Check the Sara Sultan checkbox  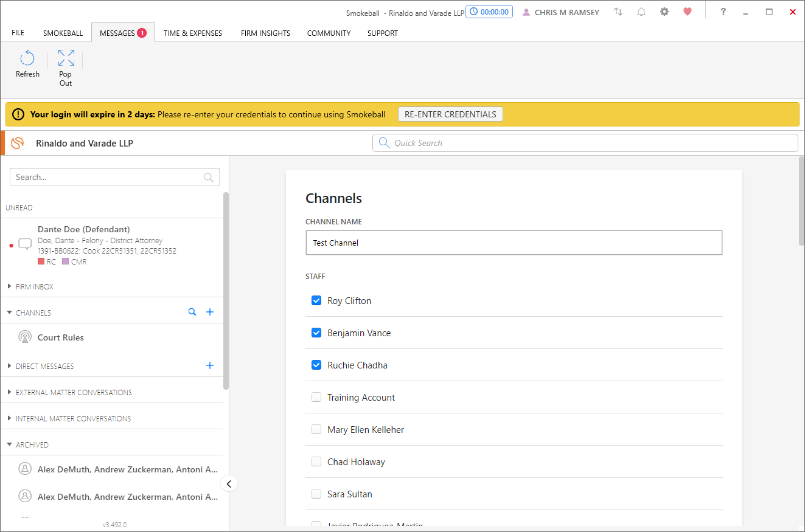pos(316,494)
